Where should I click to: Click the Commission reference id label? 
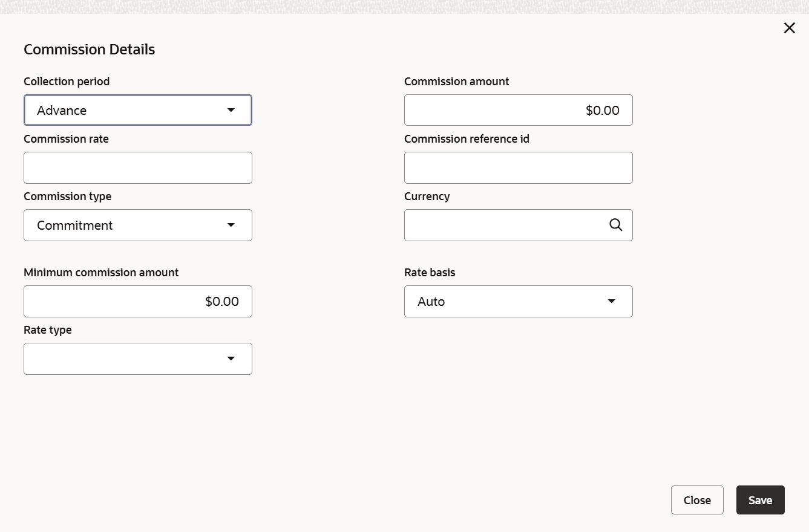(467, 139)
